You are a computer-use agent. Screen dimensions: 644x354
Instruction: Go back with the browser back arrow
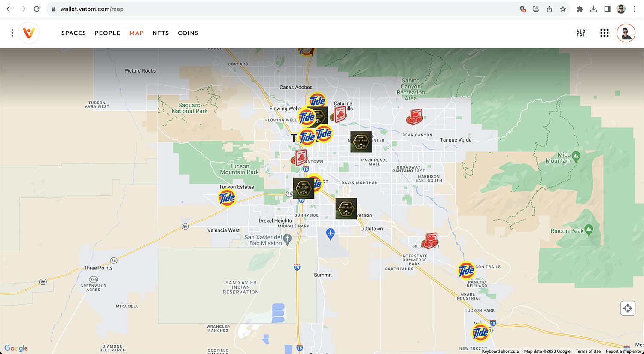pyautogui.click(x=9, y=9)
